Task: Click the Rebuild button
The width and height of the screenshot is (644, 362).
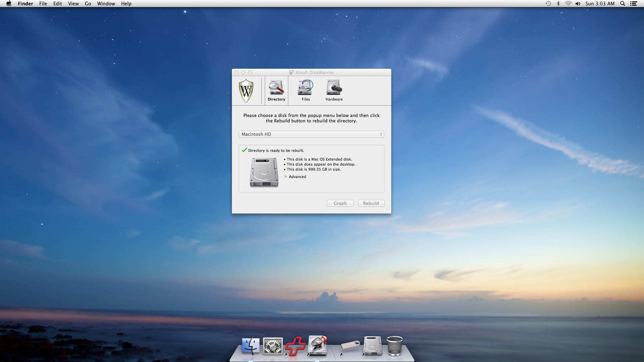Action: (x=370, y=203)
